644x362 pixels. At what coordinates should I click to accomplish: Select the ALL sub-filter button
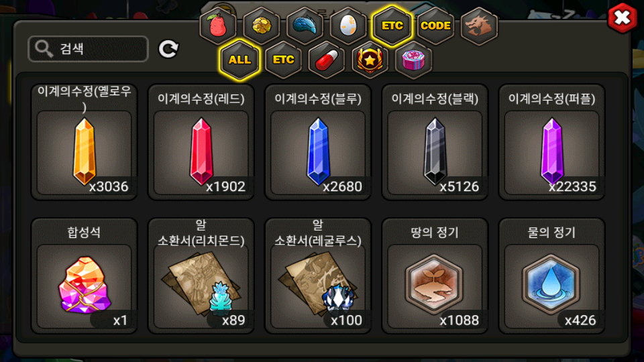240,60
